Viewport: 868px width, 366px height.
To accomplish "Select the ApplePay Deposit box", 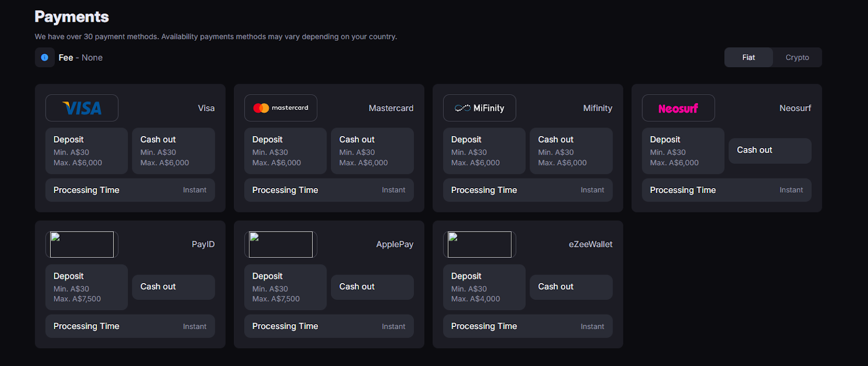I will pyautogui.click(x=285, y=287).
